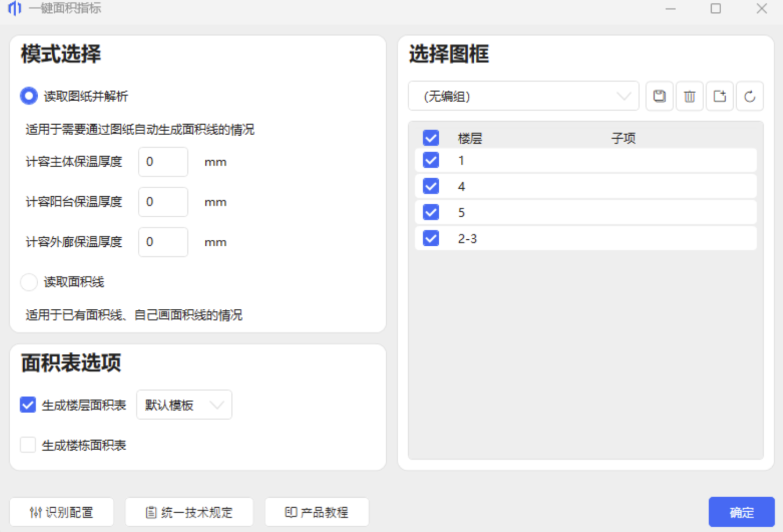Uncheck the floor 2-3 row checkbox
The image size is (783, 532).
pyautogui.click(x=431, y=238)
